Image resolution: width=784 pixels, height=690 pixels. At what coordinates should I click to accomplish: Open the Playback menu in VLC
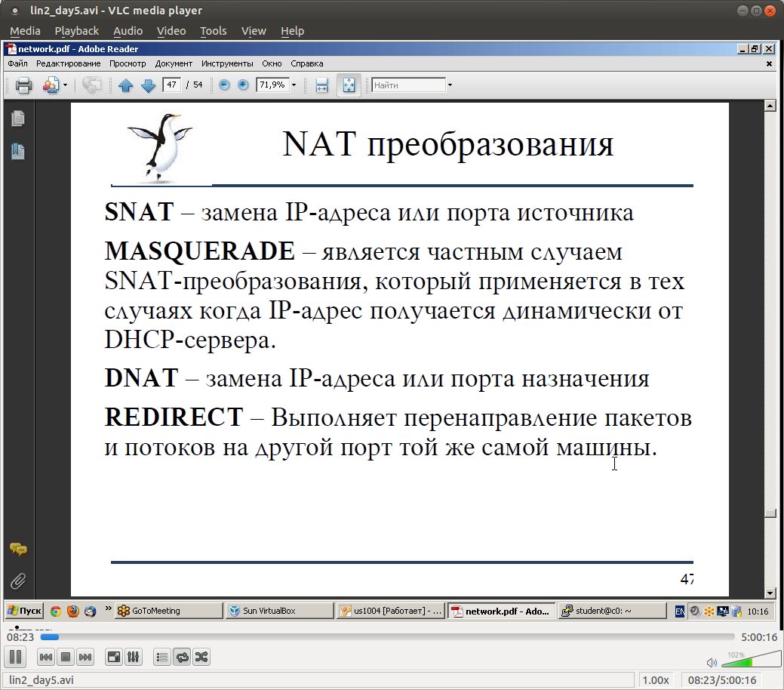point(76,31)
